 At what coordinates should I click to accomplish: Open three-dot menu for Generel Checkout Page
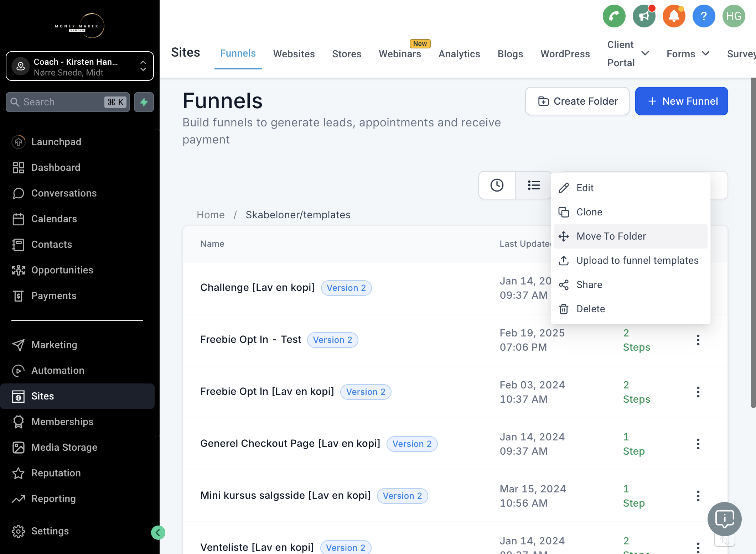tap(698, 444)
